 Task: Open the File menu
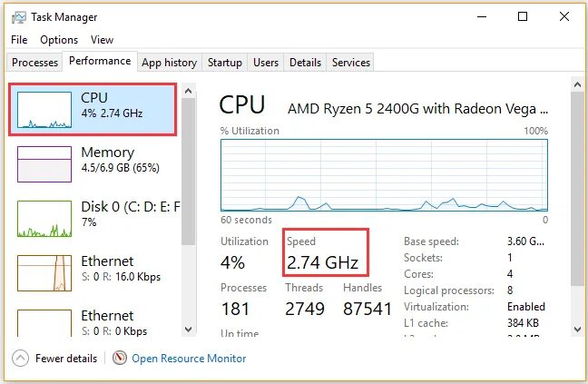coord(20,40)
